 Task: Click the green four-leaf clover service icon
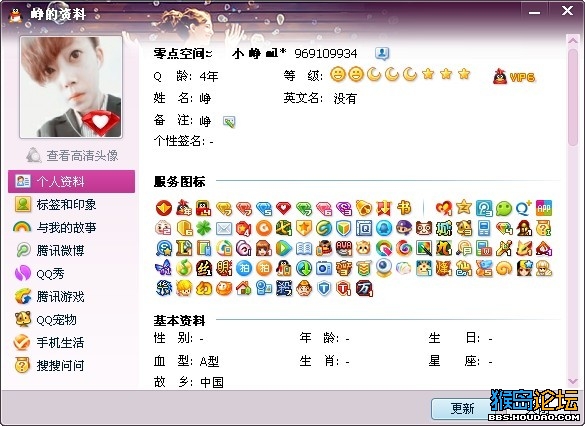(x=204, y=228)
